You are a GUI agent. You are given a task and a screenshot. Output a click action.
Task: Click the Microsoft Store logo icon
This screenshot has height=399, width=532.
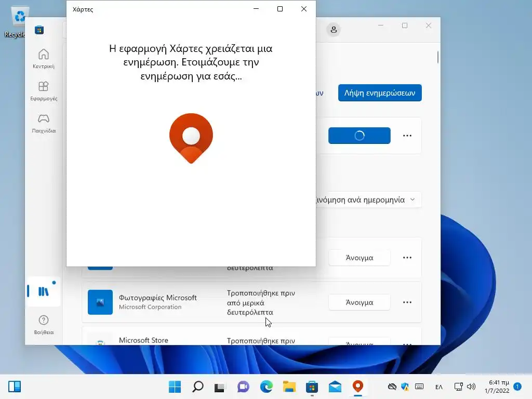[39, 30]
